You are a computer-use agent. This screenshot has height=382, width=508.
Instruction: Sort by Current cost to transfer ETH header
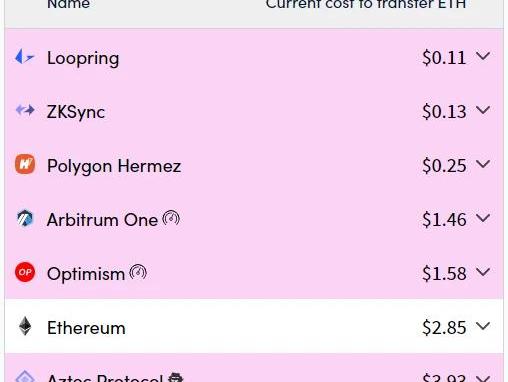(x=366, y=4)
